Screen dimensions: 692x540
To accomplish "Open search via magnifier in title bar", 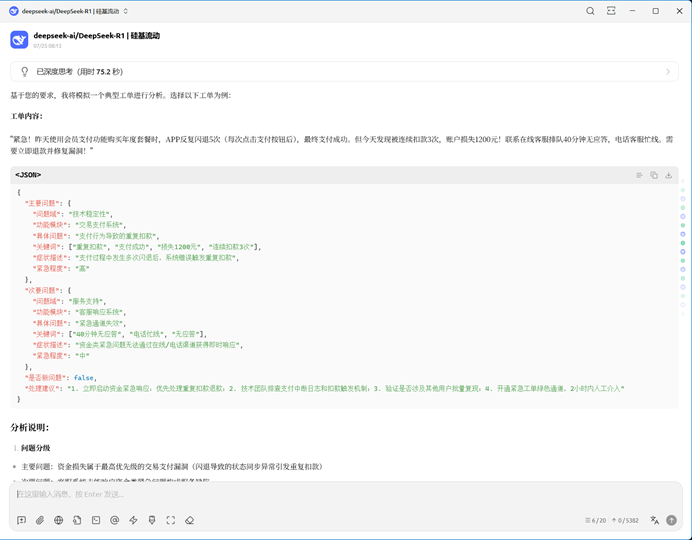I will pos(590,11).
